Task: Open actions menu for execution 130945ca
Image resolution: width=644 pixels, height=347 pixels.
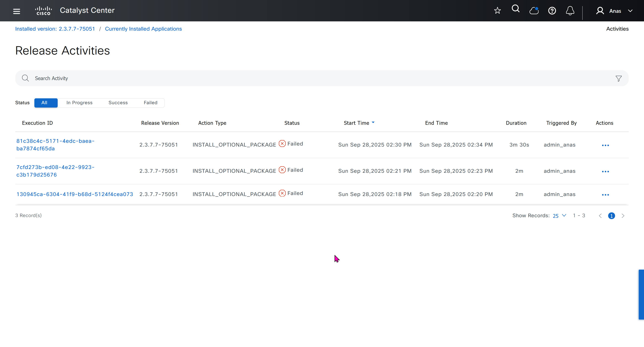Action: click(x=605, y=195)
